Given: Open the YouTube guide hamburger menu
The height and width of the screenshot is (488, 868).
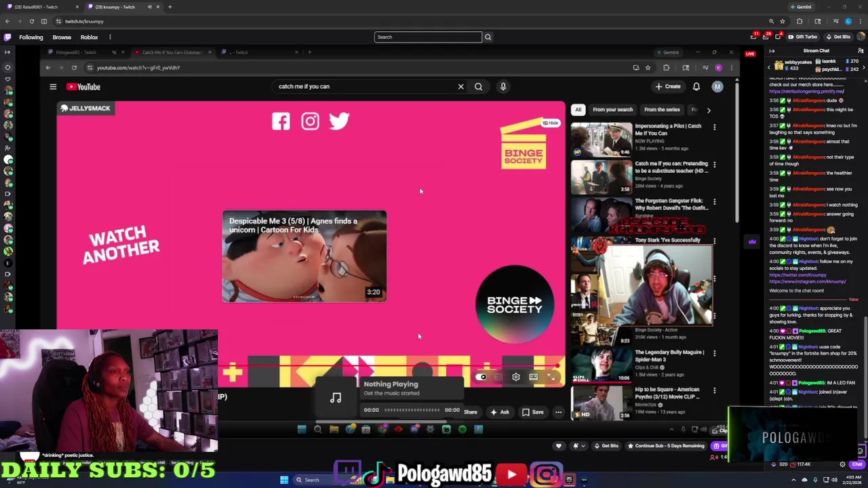Looking at the screenshot, I should [53, 87].
